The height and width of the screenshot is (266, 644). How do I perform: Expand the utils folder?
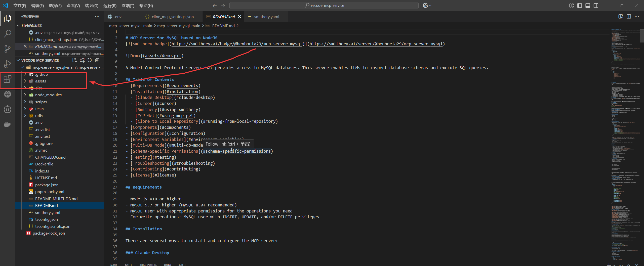point(25,116)
